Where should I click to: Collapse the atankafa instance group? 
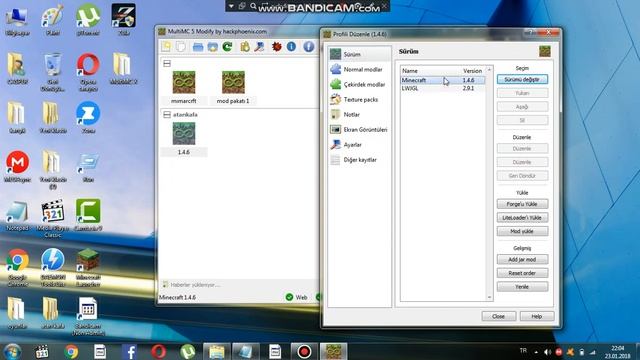coord(167,115)
